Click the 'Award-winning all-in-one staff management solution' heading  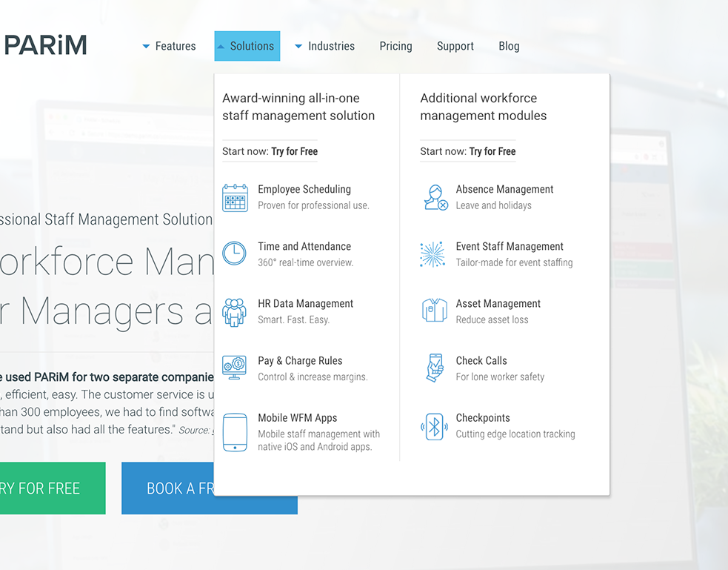pos(298,107)
